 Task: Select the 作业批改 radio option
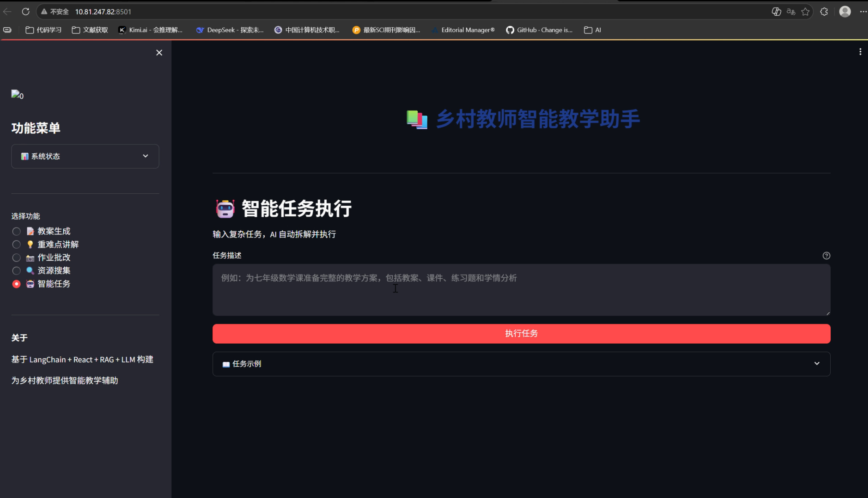pos(16,258)
